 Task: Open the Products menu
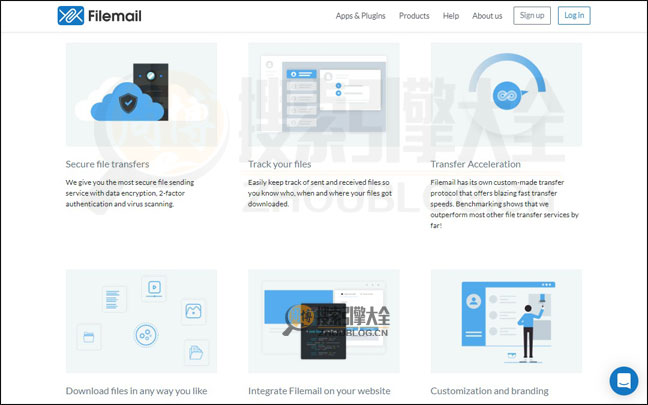coord(414,16)
